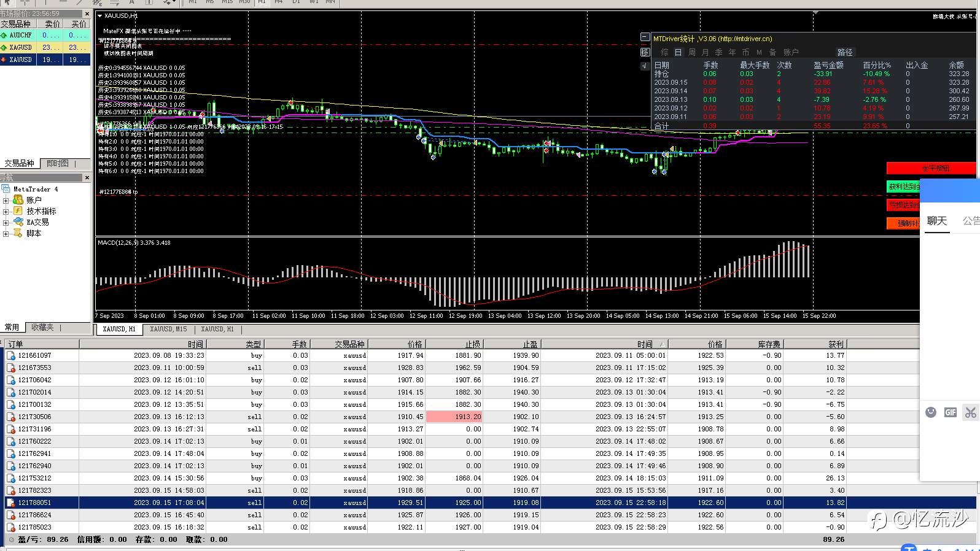Switch to the first XAUUSD,H1 chart tab
The image size is (980, 551).
[119, 329]
